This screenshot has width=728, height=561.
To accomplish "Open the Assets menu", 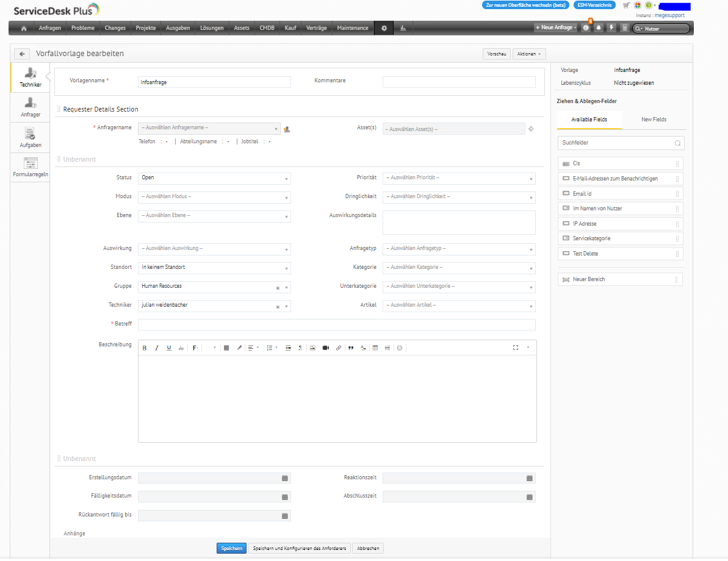I will [242, 28].
